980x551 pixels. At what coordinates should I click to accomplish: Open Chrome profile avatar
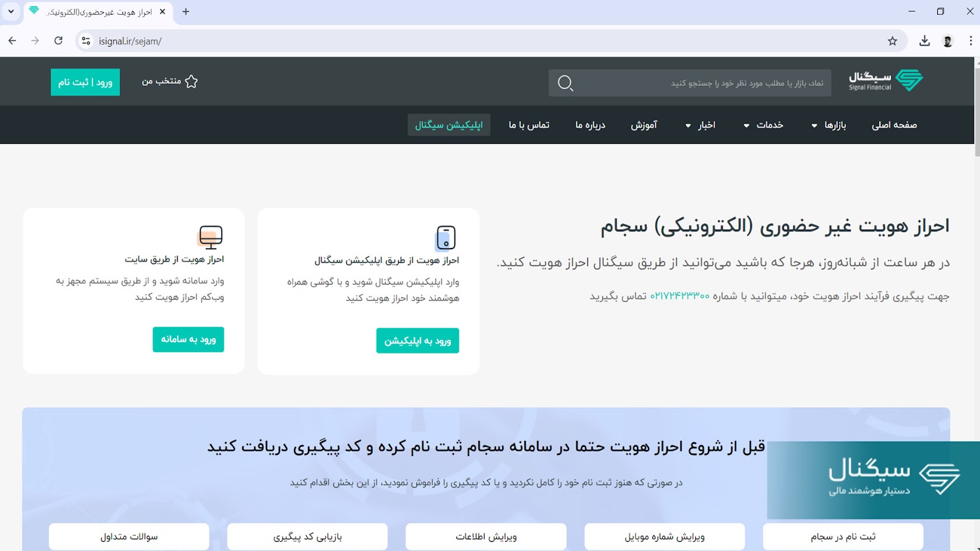pyautogui.click(x=948, y=41)
